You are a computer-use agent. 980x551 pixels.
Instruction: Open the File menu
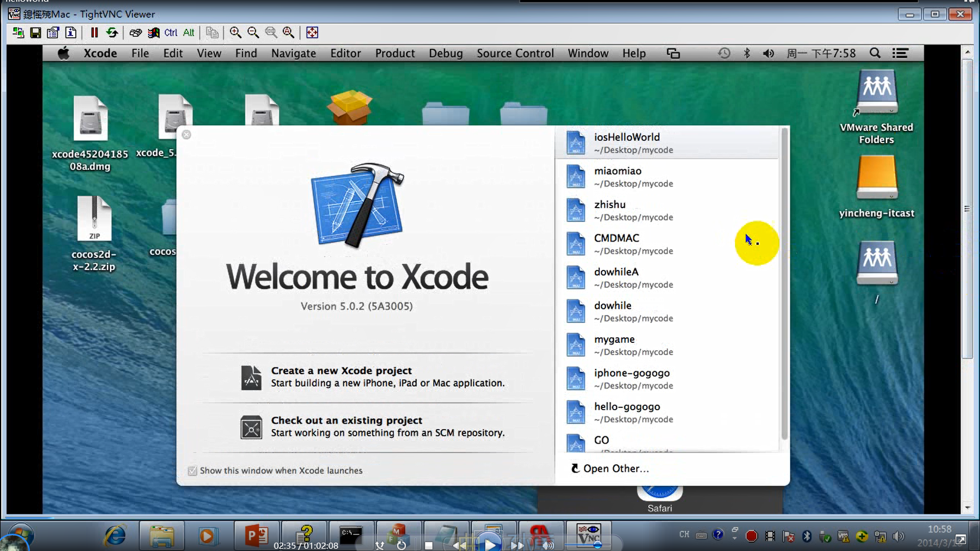140,53
